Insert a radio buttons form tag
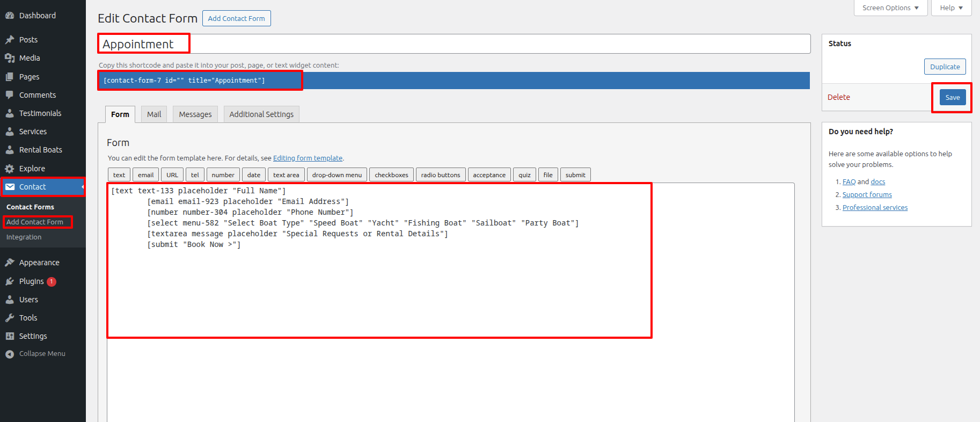Screen dimensions: 980x422 (441, 175)
